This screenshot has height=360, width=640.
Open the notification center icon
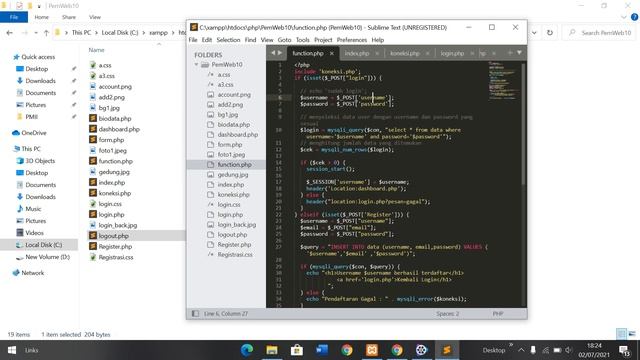624,350
